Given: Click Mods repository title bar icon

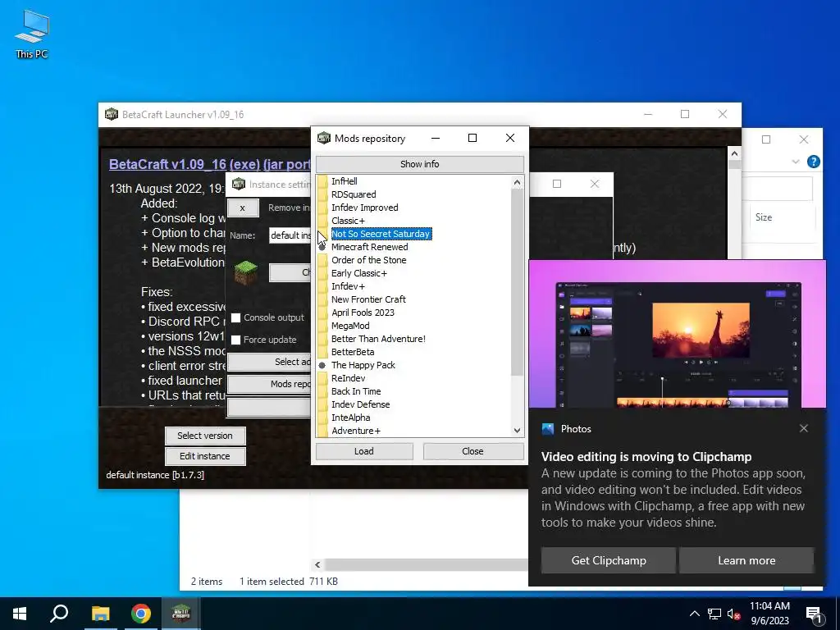Looking at the screenshot, I should (x=323, y=138).
